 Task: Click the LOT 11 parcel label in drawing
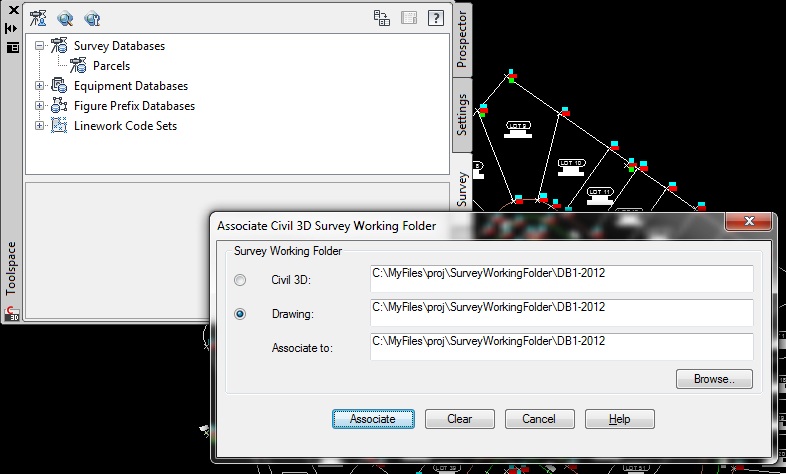600,192
